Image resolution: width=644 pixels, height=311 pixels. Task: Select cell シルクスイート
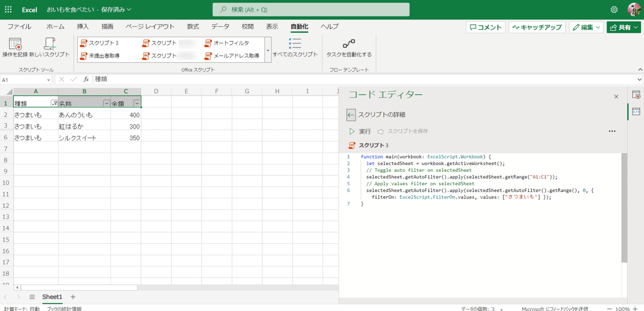[x=84, y=138]
